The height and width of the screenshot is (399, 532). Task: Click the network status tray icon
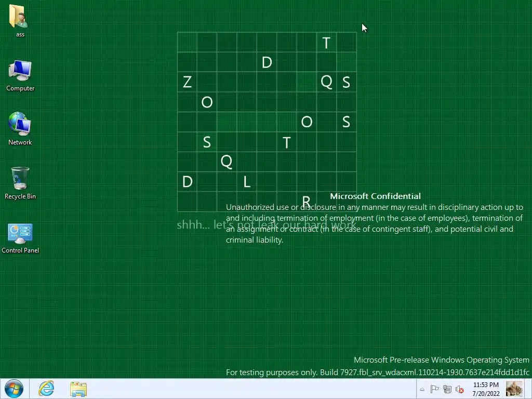click(x=447, y=389)
